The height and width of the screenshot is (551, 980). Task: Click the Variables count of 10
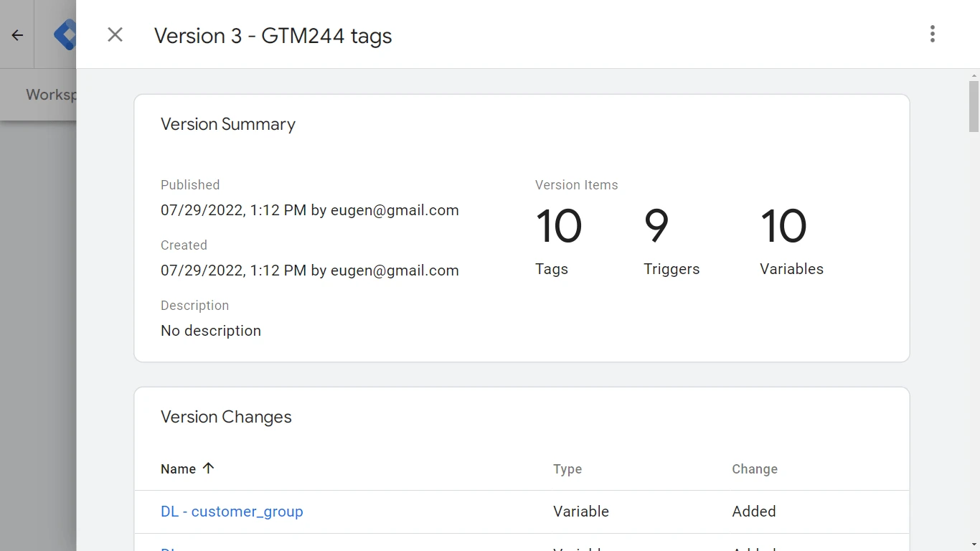[783, 226]
